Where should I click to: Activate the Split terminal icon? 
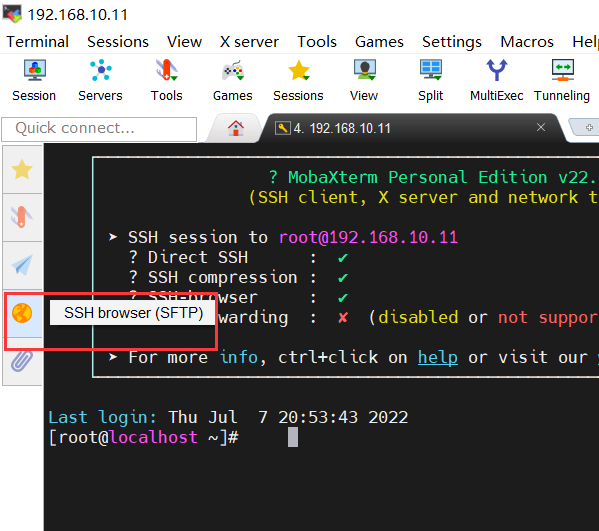pyautogui.click(x=431, y=81)
